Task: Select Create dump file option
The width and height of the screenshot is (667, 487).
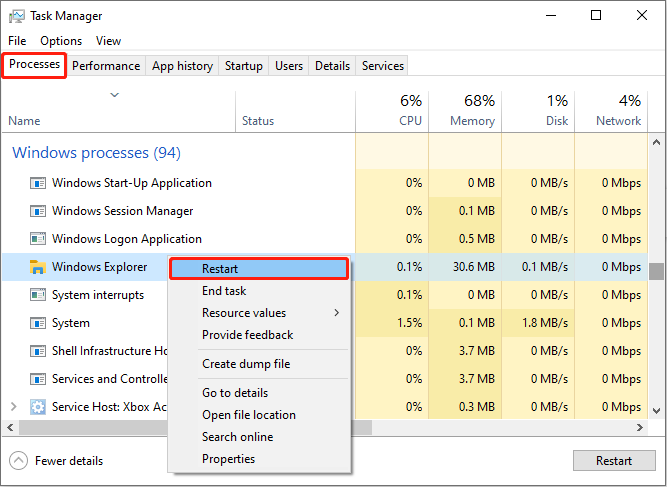Action: [259, 364]
